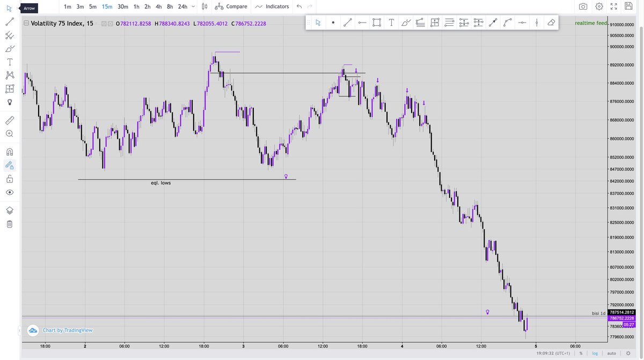Viewport: 644px width, 360px height.
Task: Select the Text tool in left sidebar
Action: click(9, 62)
